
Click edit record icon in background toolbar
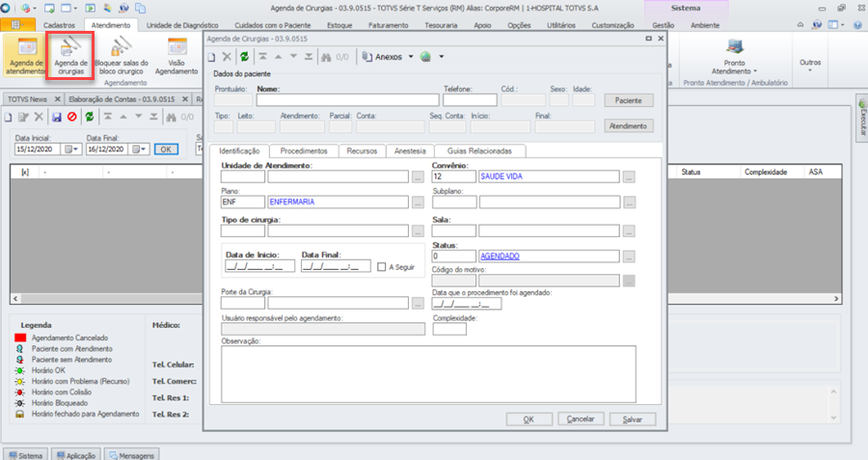click(x=23, y=117)
